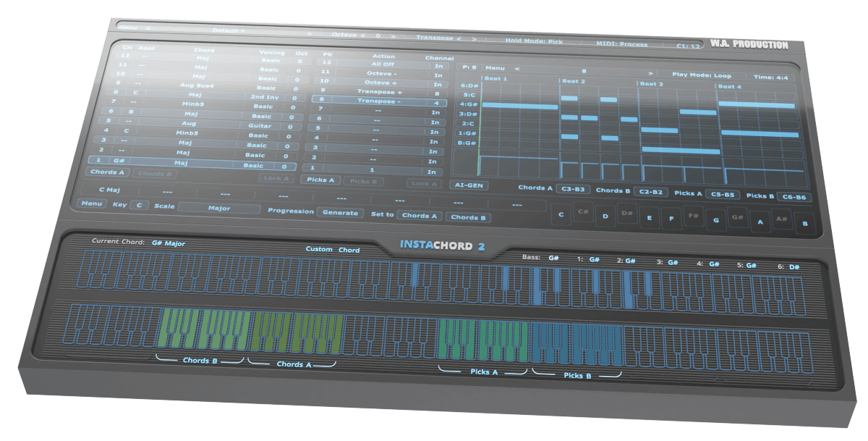This screenshot has height=441, width=868.
Task: Open the Scale dropdown showing Major
Action: pyautogui.click(x=219, y=209)
